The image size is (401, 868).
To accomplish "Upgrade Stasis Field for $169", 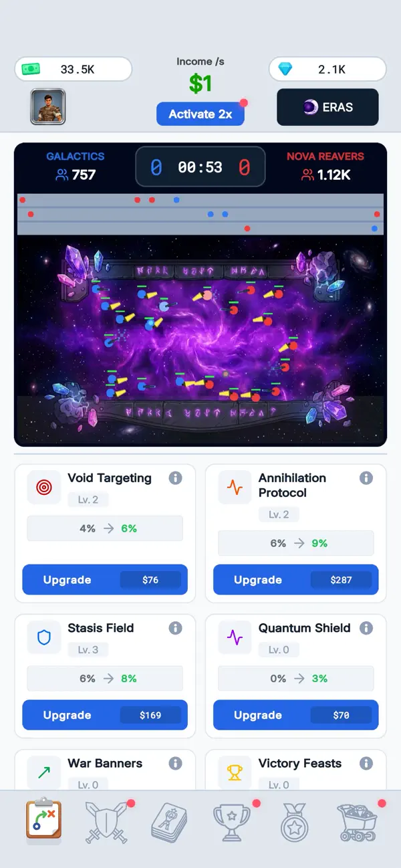I will point(105,715).
